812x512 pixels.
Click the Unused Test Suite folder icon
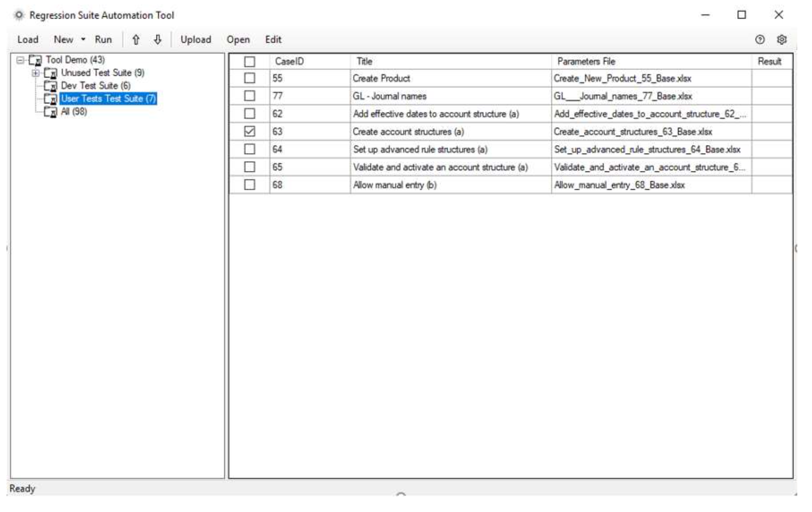coord(51,74)
